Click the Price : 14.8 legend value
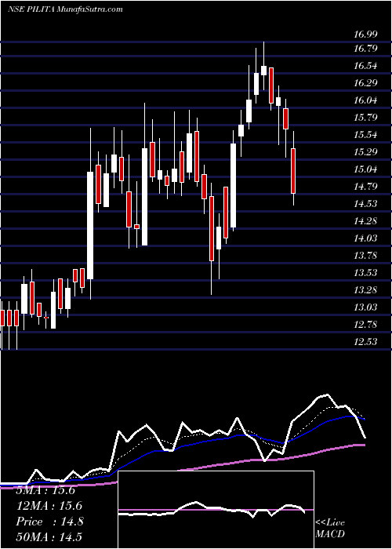This screenshot has height=549, width=392. [49, 522]
